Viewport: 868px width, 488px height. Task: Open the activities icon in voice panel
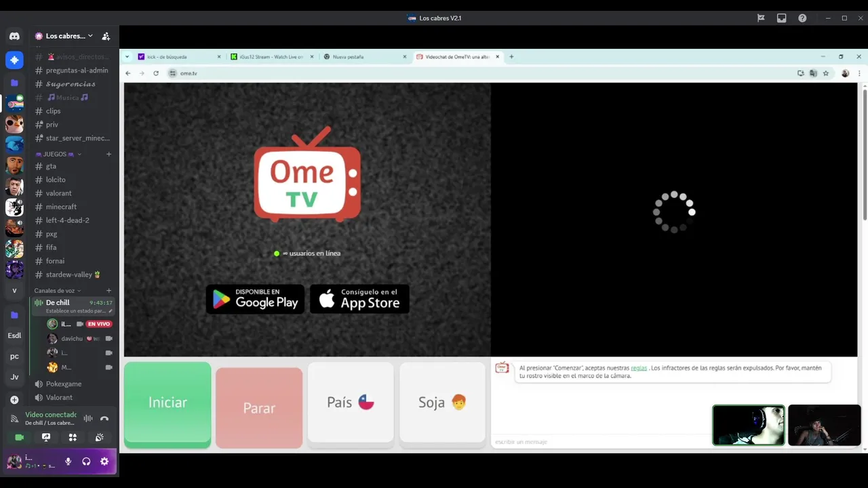[x=73, y=437]
